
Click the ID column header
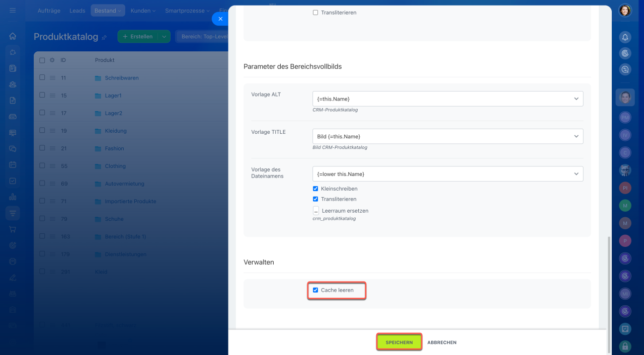click(63, 60)
